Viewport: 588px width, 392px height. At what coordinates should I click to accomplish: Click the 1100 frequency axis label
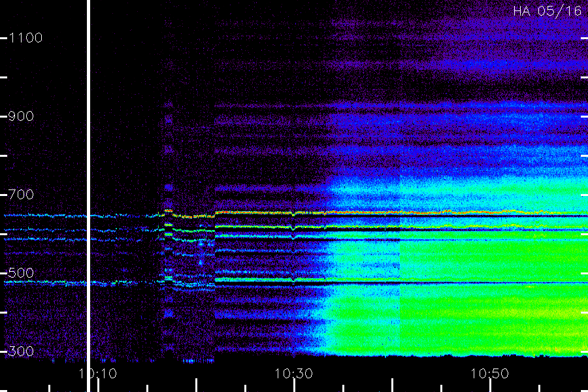[25, 38]
